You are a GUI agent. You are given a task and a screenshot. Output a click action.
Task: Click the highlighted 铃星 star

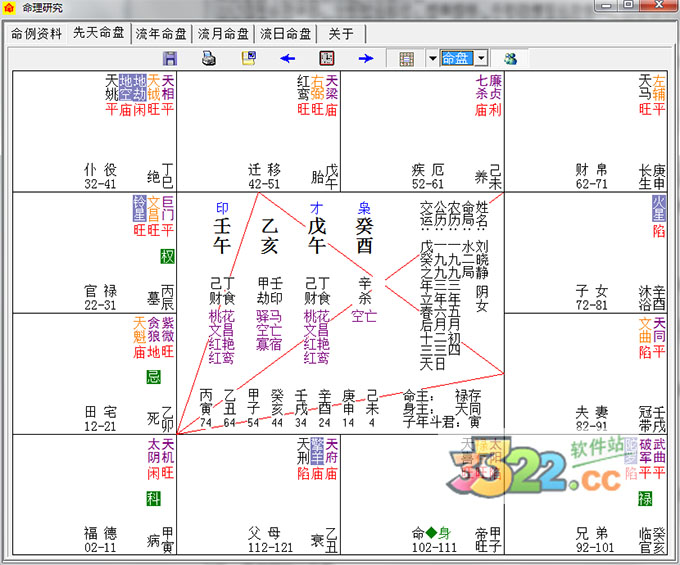(140, 209)
